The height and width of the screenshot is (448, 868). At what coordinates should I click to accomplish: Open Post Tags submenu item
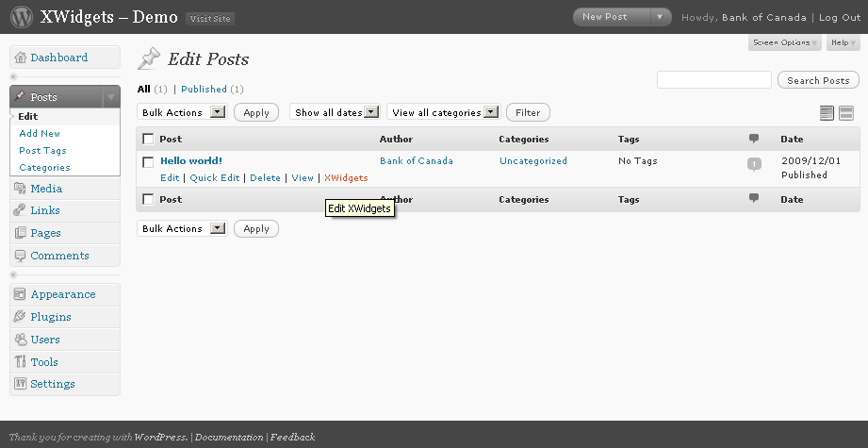[x=42, y=151]
